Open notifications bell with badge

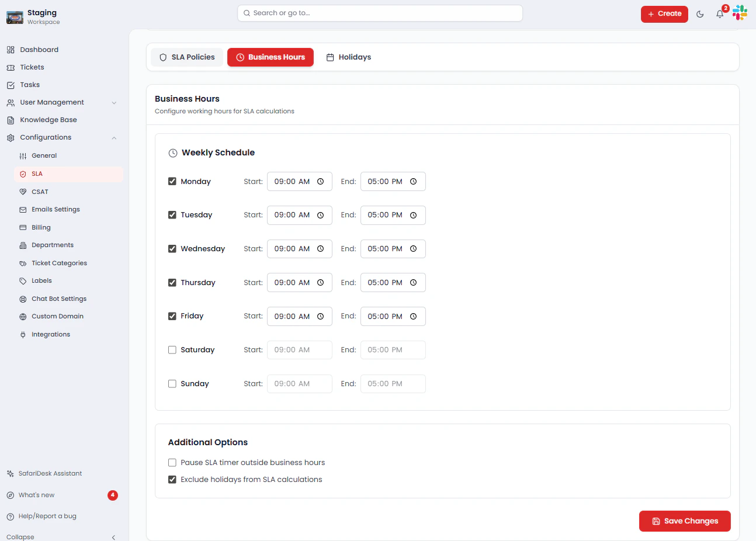[x=720, y=13]
